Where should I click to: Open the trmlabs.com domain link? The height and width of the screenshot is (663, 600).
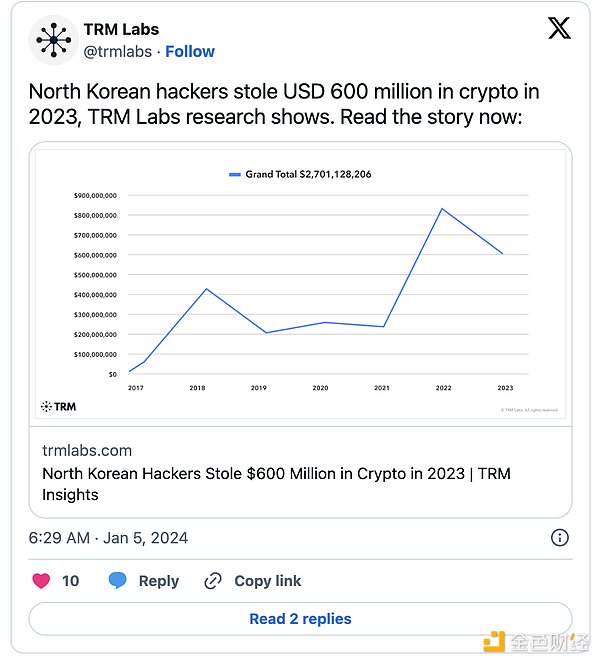[x=87, y=450]
